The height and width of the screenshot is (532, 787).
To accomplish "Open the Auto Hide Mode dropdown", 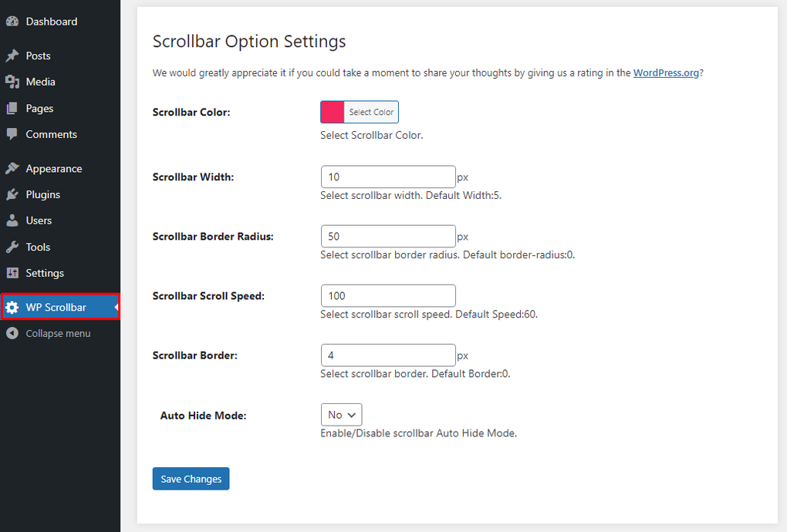I will pyautogui.click(x=341, y=414).
